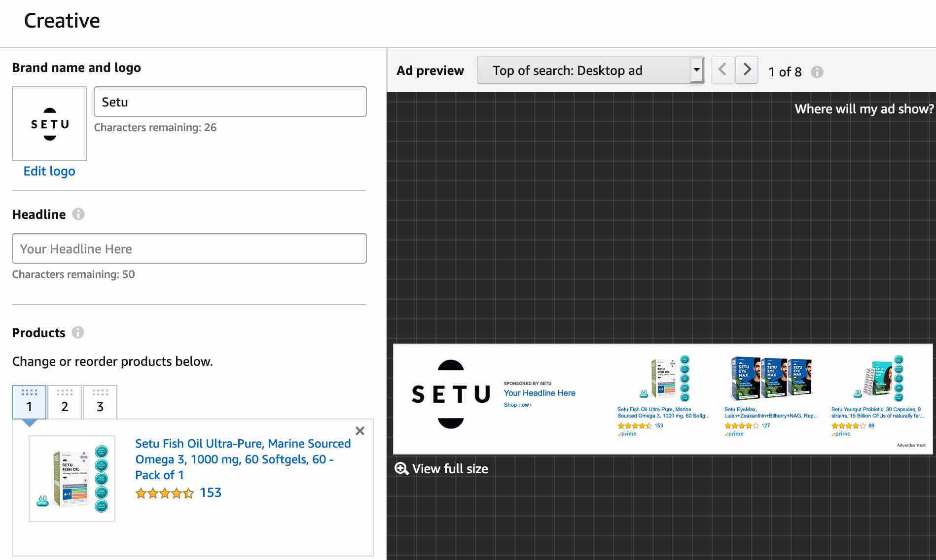Go to the previous ad preview

click(722, 70)
